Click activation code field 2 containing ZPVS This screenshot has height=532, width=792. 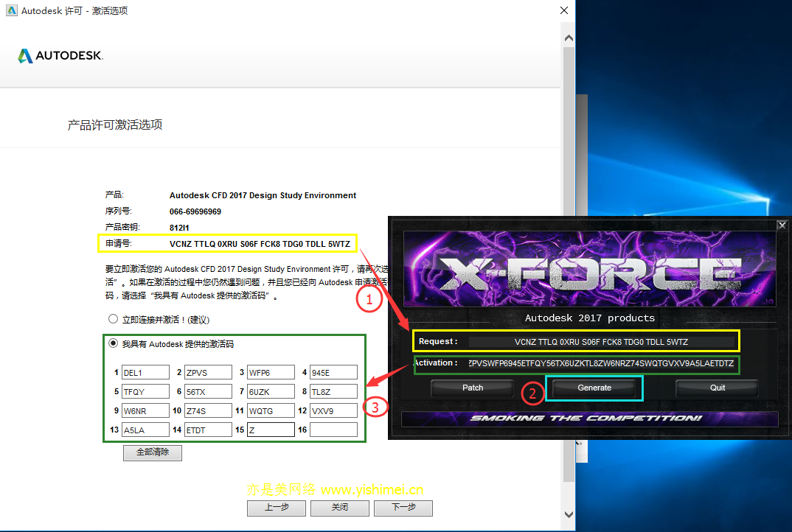point(208,373)
